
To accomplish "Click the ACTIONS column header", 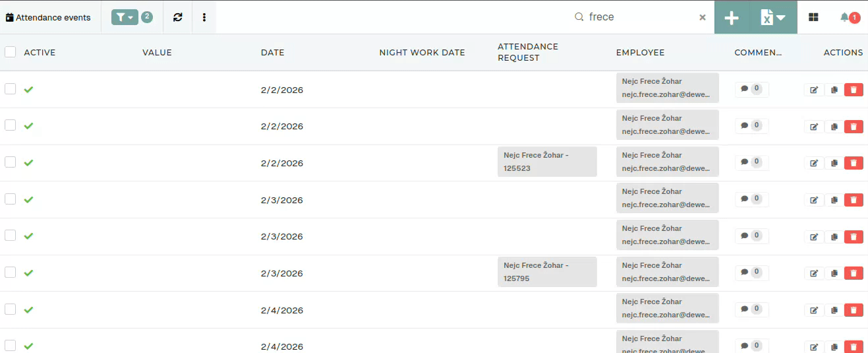I will point(843,52).
